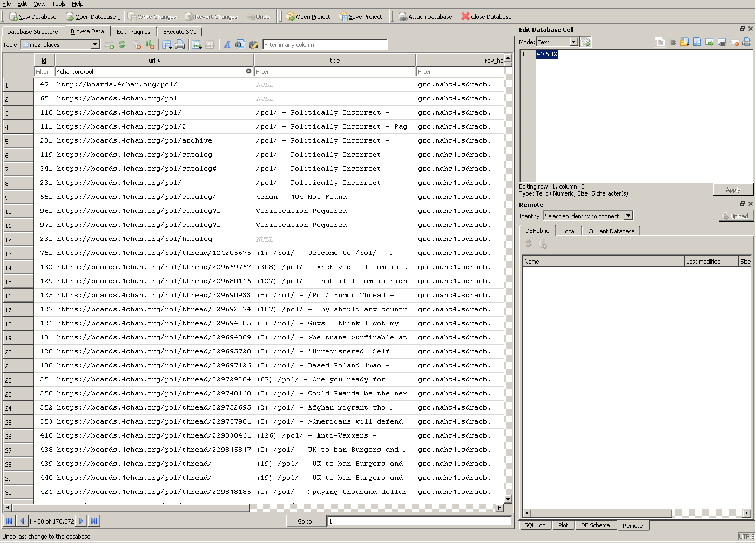Refresh the table data with green arrows
Viewport: 756px width, 543px height.
(123, 45)
